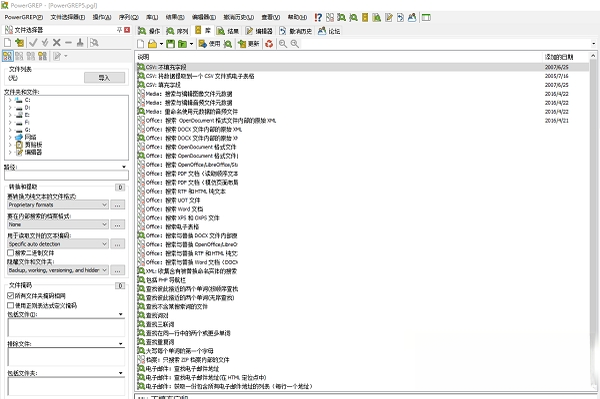This screenshot has height=399, width=600.
Task: Click the clear file selection blank-page icon
Action: 7,42
